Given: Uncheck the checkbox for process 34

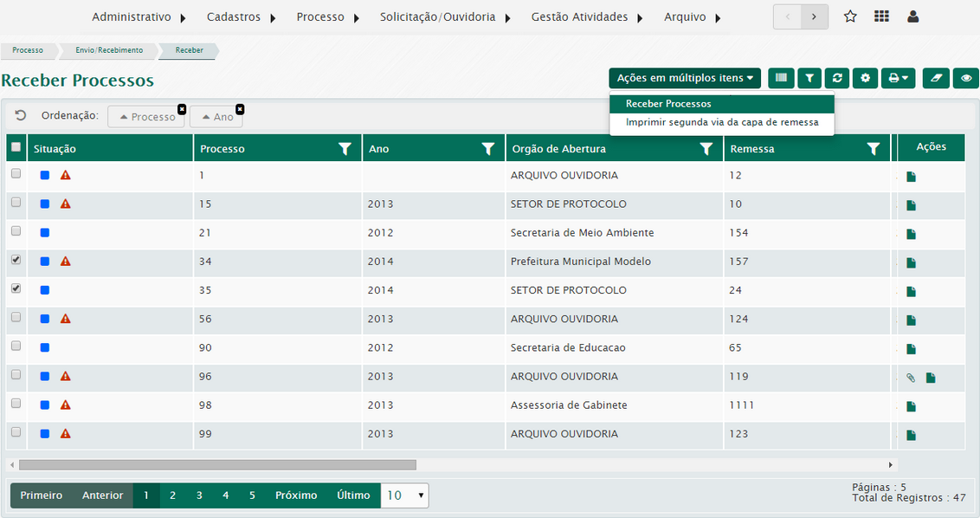Looking at the screenshot, I should coord(16,260).
